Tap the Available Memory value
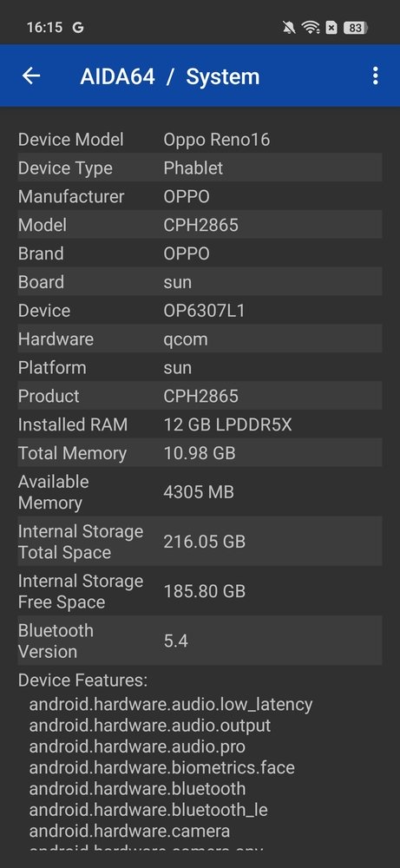400x868 pixels. click(199, 492)
